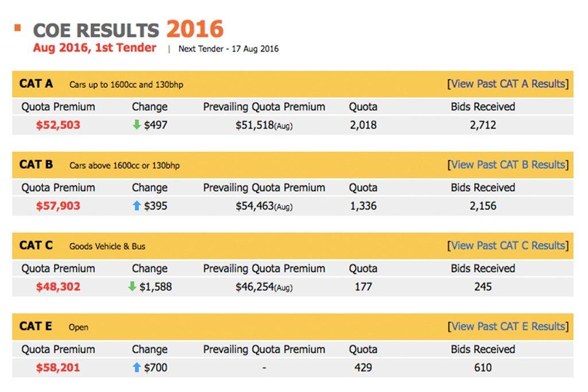
Task: Click CAT B bids received 2,156
Action: pyautogui.click(x=483, y=206)
